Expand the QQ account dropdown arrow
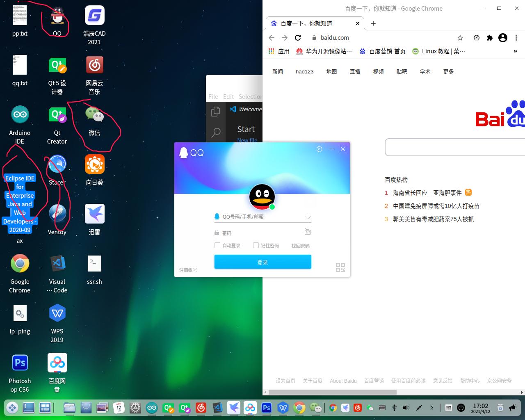This screenshot has width=525, height=420. (308, 217)
